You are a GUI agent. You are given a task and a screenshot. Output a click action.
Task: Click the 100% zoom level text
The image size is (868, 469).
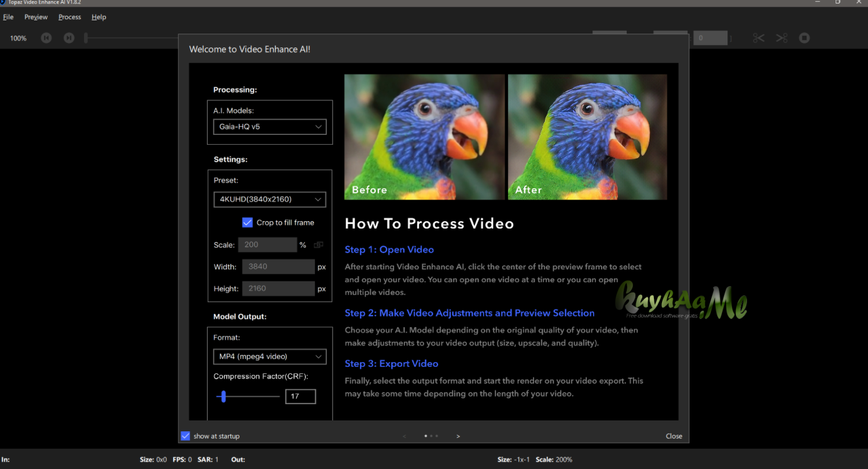[x=19, y=38]
